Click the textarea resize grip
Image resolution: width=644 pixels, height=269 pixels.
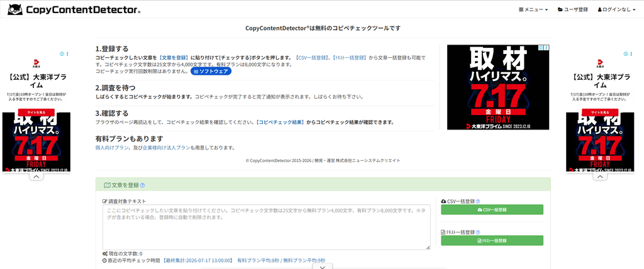[428, 247]
